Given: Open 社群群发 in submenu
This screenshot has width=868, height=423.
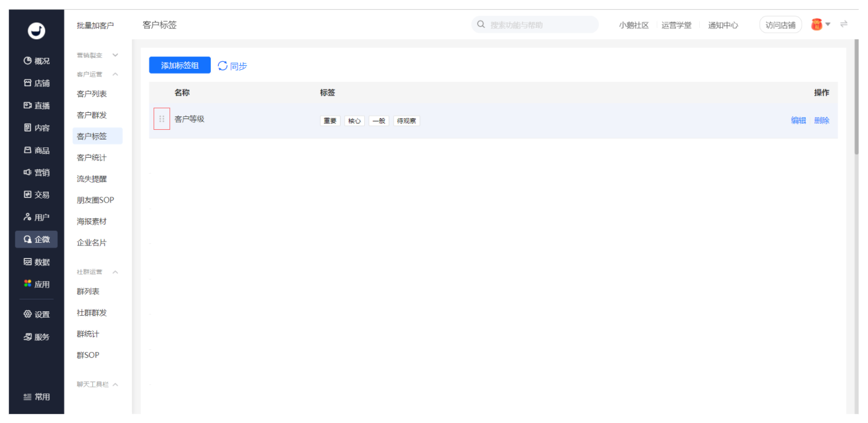Looking at the screenshot, I should point(92,313).
